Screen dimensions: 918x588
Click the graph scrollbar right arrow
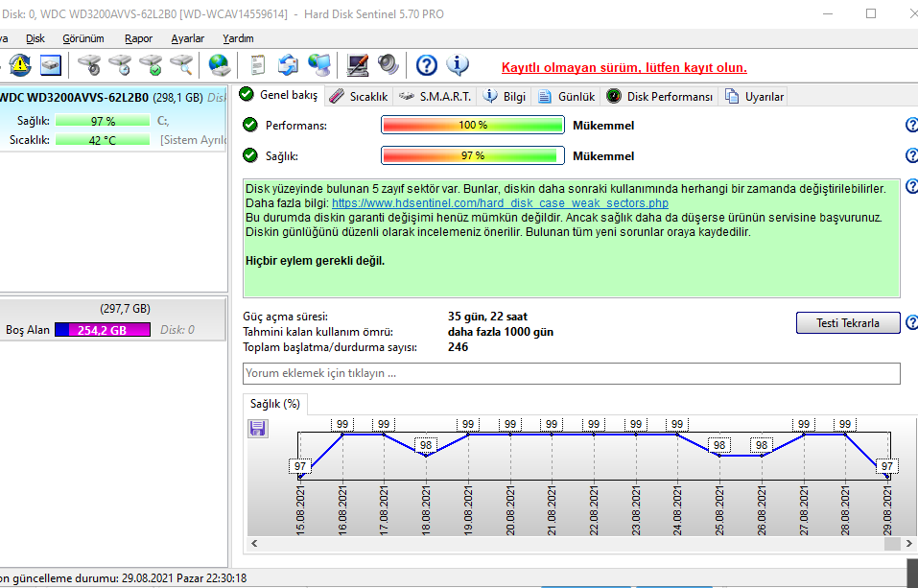[909, 544]
